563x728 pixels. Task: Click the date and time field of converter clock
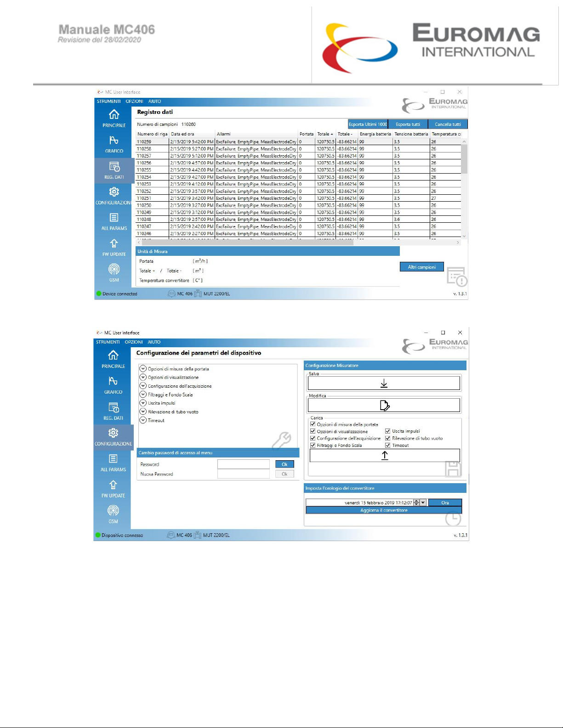click(359, 502)
